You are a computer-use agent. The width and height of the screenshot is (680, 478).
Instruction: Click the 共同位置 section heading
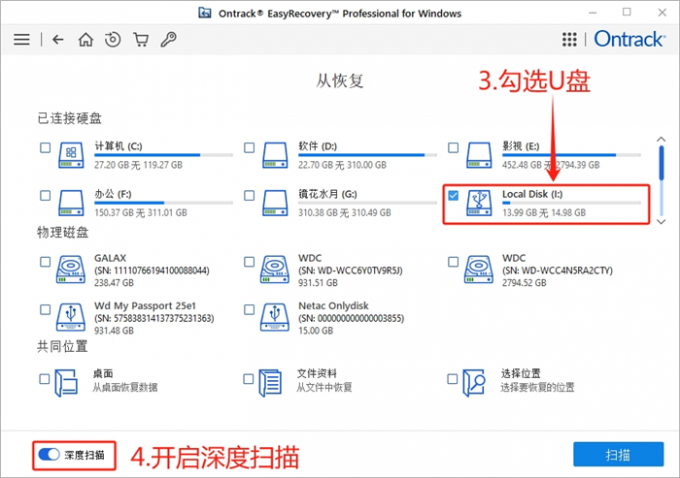pos(62,347)
